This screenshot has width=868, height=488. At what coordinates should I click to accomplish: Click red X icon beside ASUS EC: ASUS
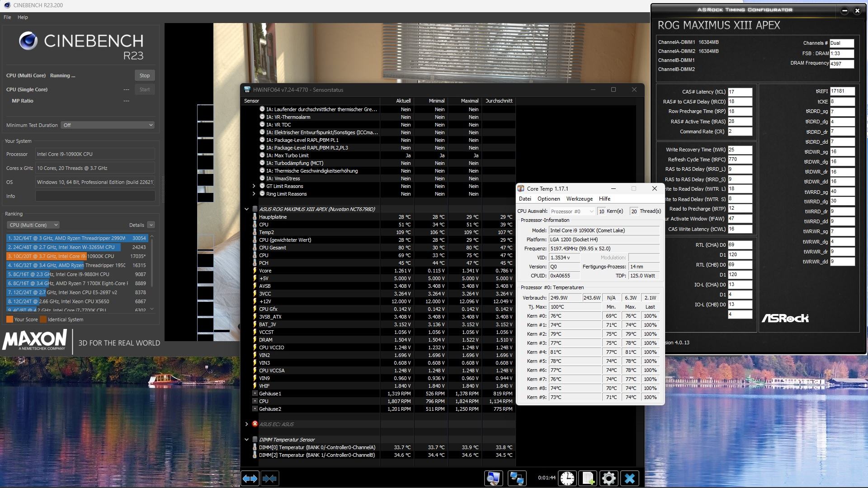255,424
